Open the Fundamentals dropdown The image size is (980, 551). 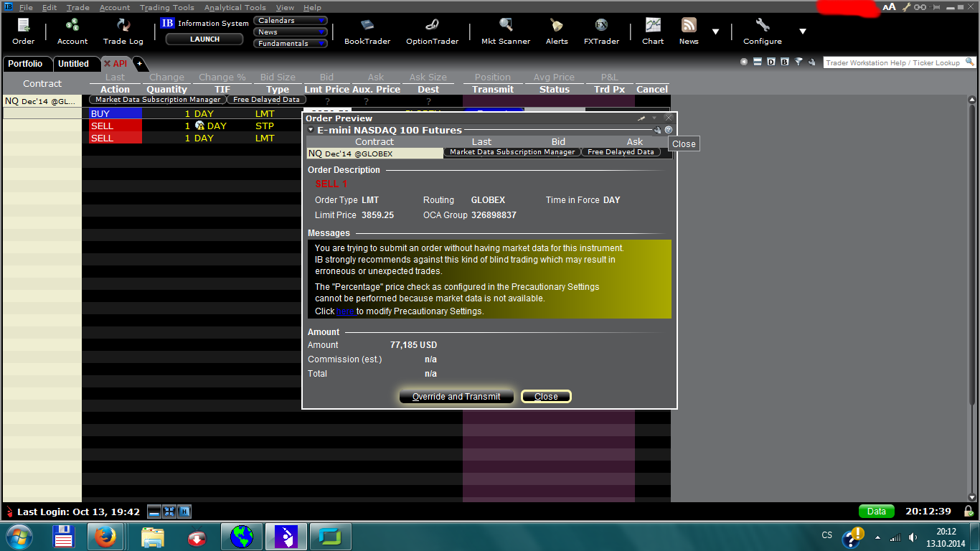point(291,44)
